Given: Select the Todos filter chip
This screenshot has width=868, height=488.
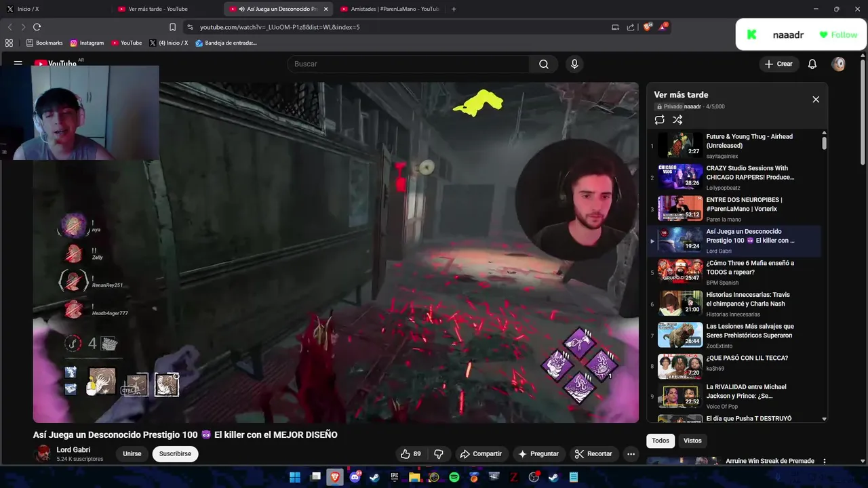Looking at the screenshot, I should point(660,441).
